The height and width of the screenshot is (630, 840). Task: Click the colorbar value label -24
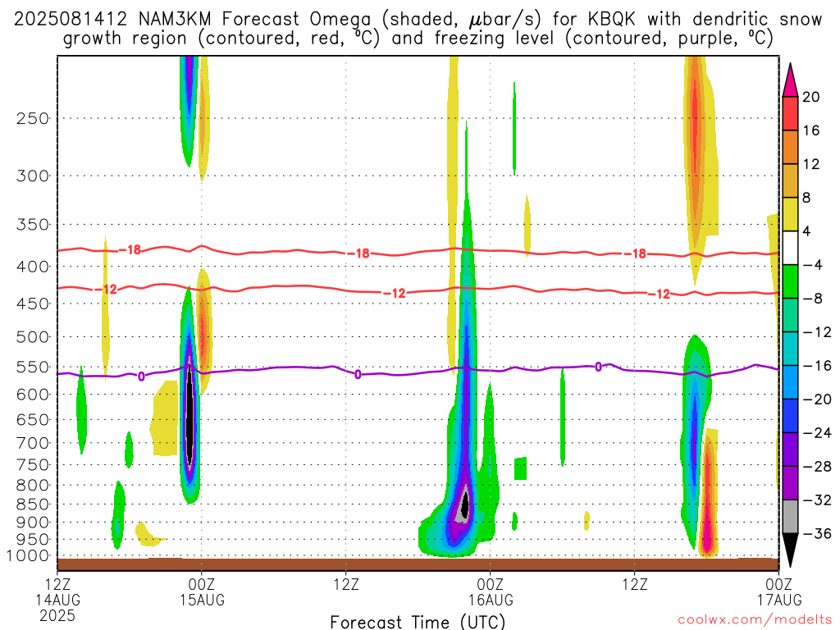click(817, 433)
